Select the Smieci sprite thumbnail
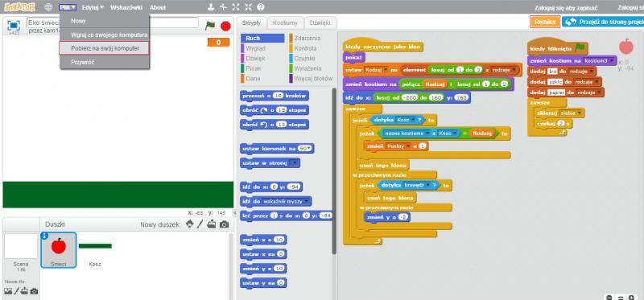 (x=58, y=250)
